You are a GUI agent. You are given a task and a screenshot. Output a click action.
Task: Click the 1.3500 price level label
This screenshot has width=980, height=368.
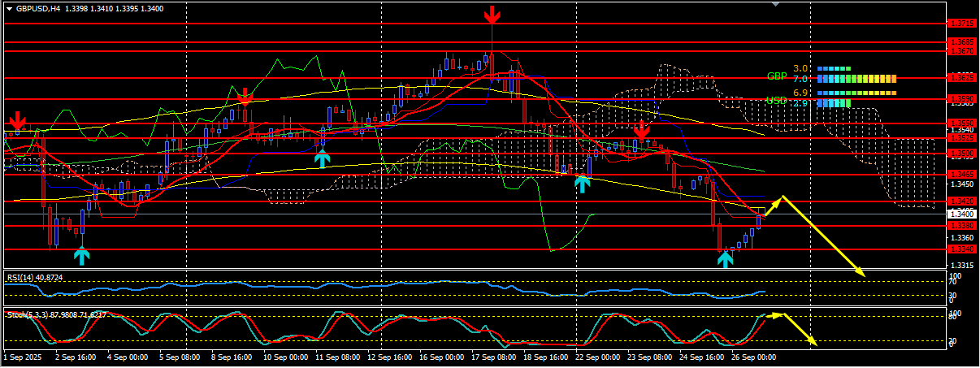tap(962, 153)
